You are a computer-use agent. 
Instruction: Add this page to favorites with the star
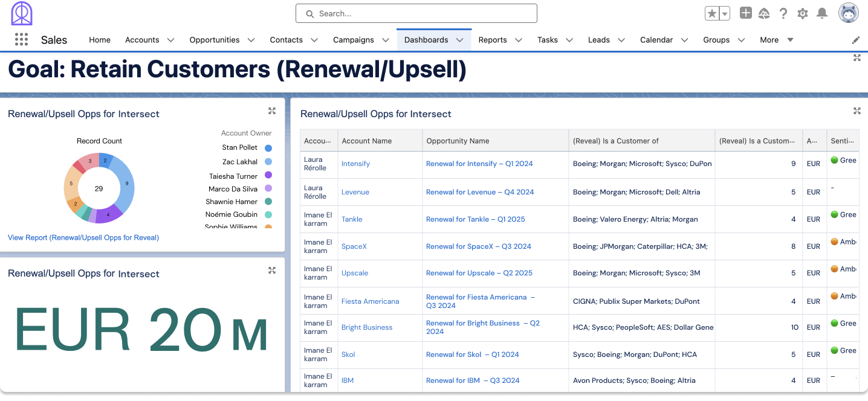(711, 13)
